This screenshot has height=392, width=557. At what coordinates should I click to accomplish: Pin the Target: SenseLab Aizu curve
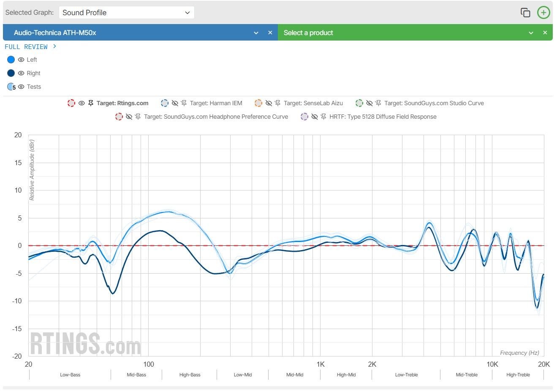277,103
